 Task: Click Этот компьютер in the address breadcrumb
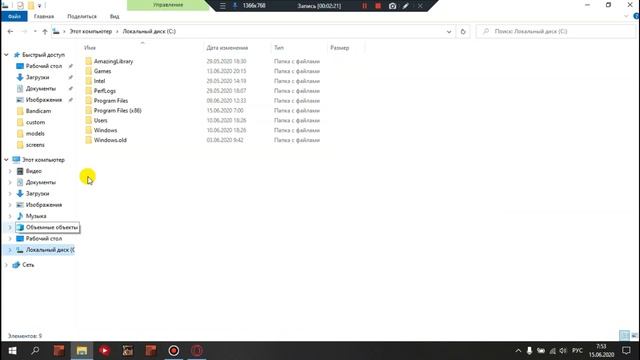tap(91, 31)
